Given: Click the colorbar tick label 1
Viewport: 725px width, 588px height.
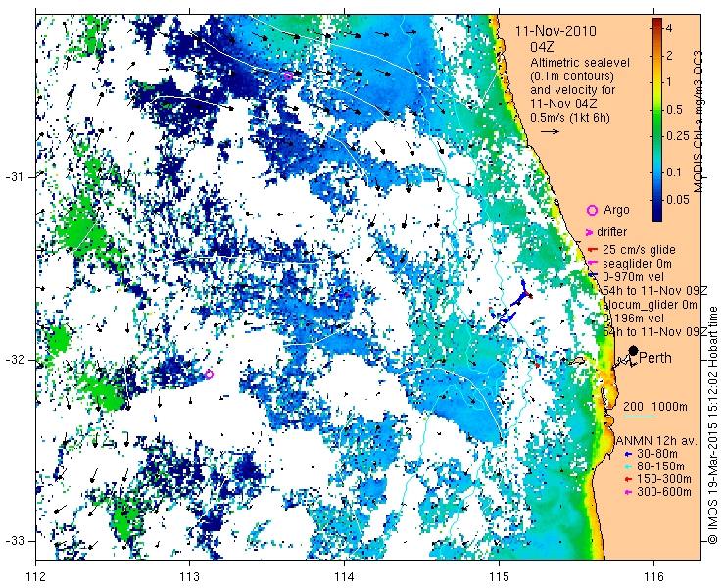Looking at the screenshot, I should (669, 82).
